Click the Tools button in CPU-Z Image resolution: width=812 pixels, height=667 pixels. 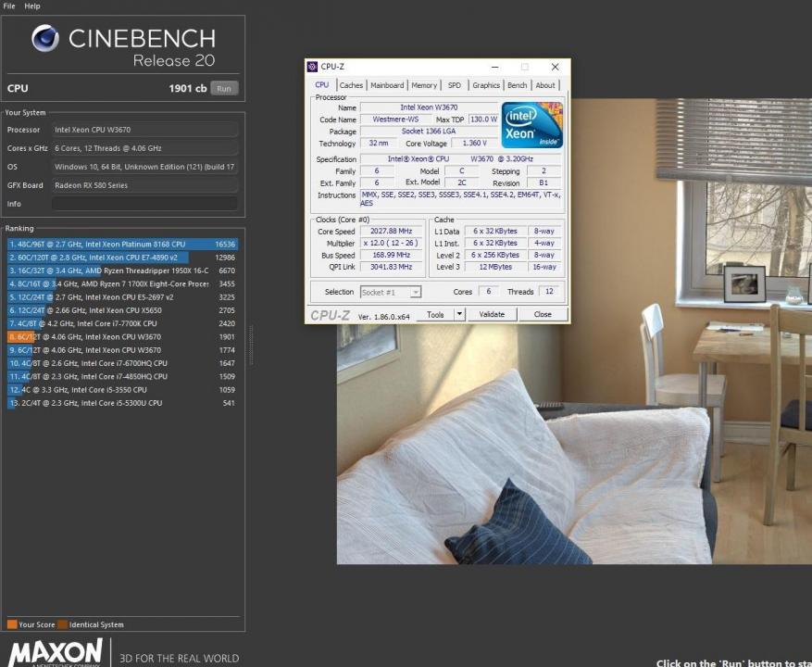tap(435, 315)
